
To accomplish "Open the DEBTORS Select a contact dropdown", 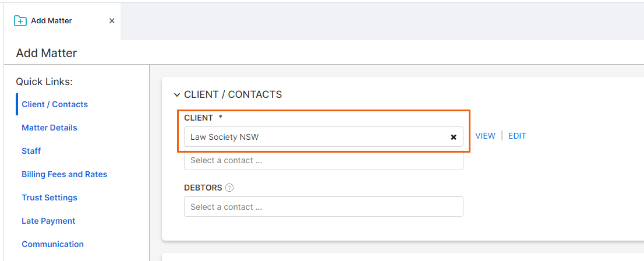I will [x=324, y=207].
